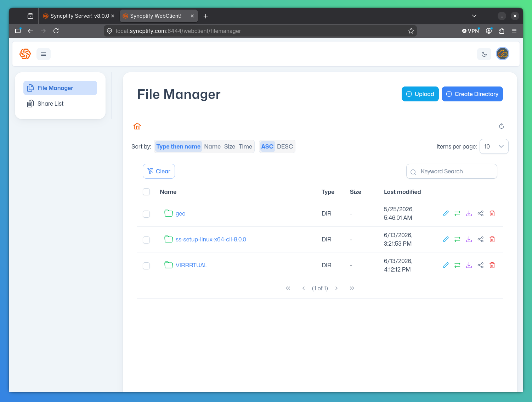
Task: Click the move/transfer arrows icon for geo
Action: [457, 213]
